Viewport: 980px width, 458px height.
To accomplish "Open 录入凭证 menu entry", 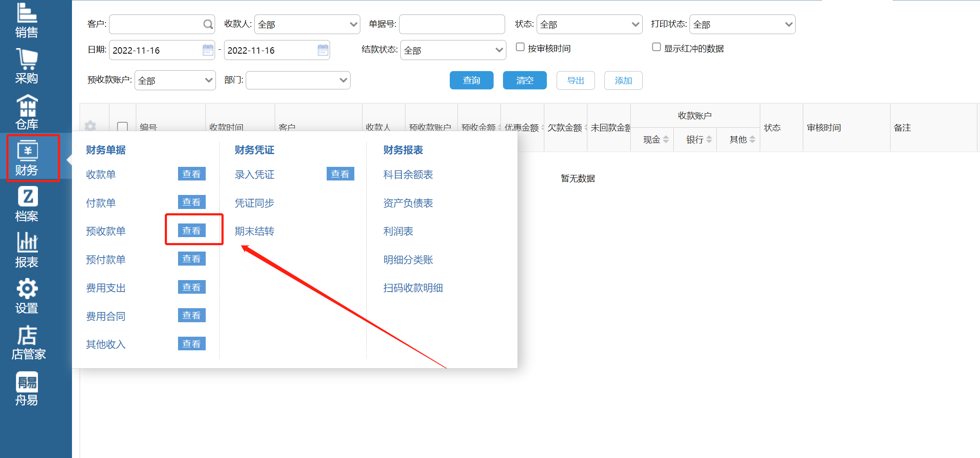I will pos(254,175).
